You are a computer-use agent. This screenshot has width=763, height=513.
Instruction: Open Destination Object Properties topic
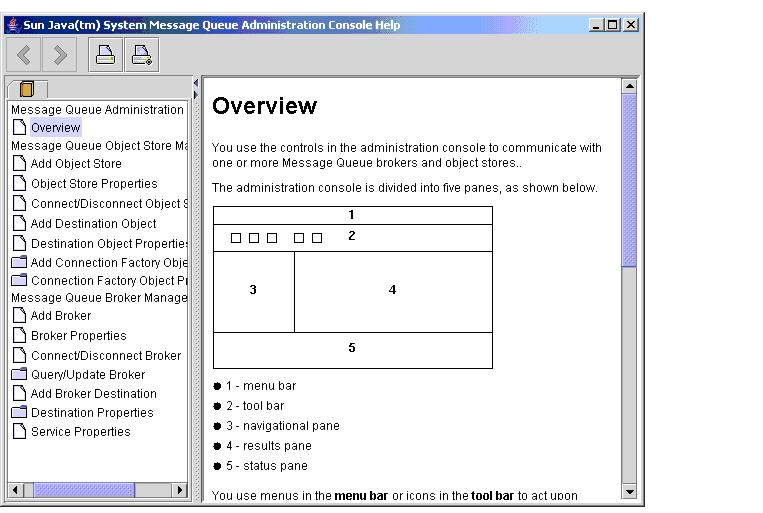coord(109,243)
